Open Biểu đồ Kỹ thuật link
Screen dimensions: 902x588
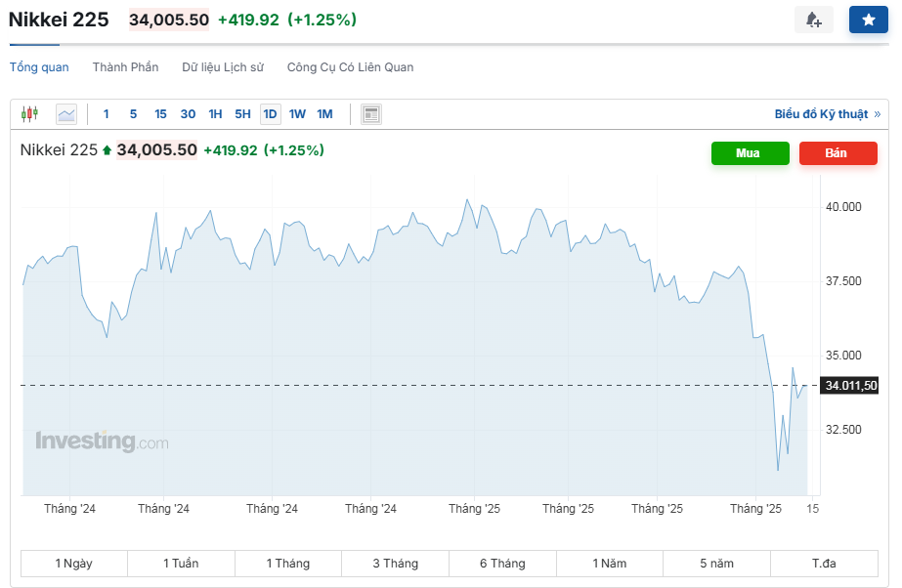(827, 114)
